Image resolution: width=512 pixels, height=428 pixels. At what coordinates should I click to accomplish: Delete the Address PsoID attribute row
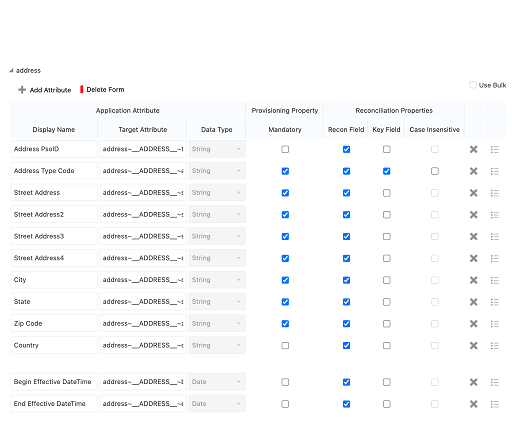click(x=473, y=149)
